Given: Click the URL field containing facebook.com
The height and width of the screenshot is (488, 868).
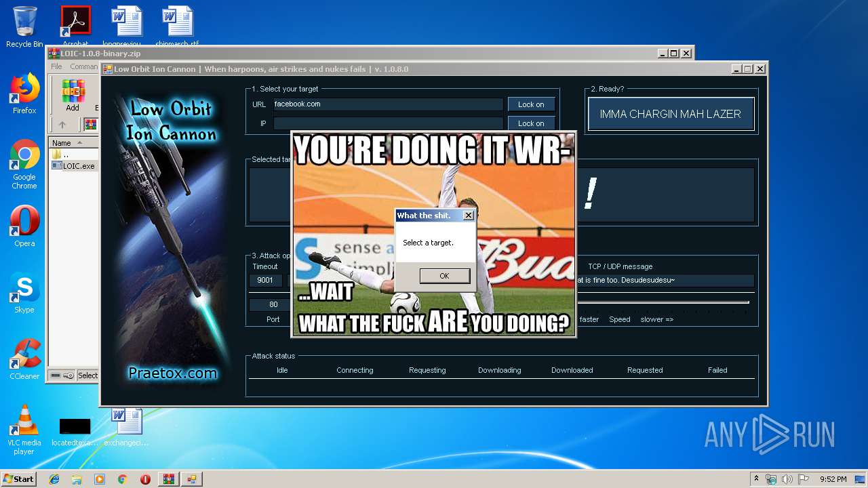Looking at the screenshot, I should pos(388,104).
